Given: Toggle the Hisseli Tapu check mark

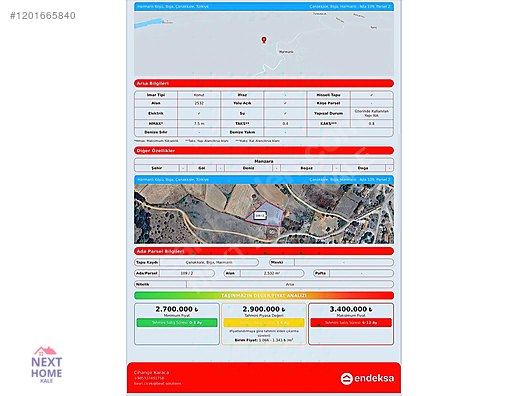Looking at the screenshot, I should [x=371, y=95].
